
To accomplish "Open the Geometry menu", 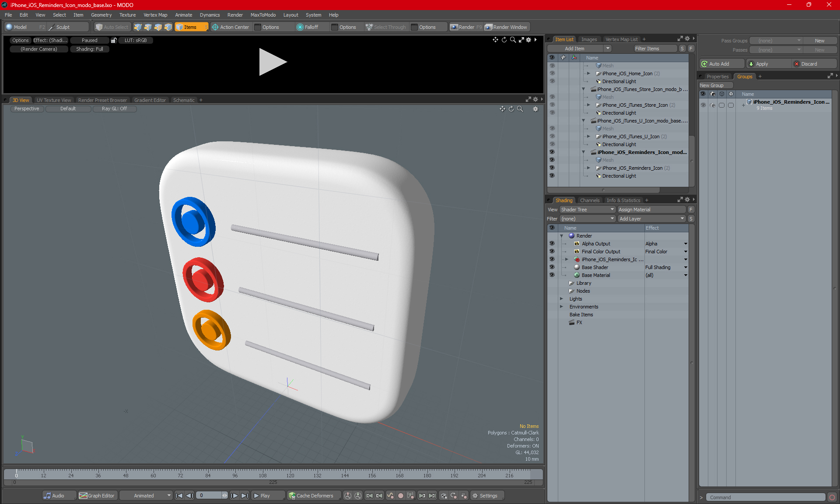I will click(x=101, y=15).
